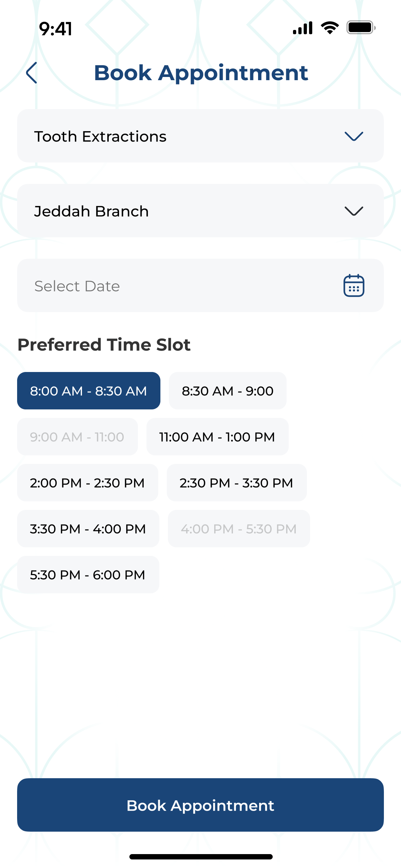
Task: Pick the 11:00 AM - 1:00 PM slot
Action: [x=217, y=437]
